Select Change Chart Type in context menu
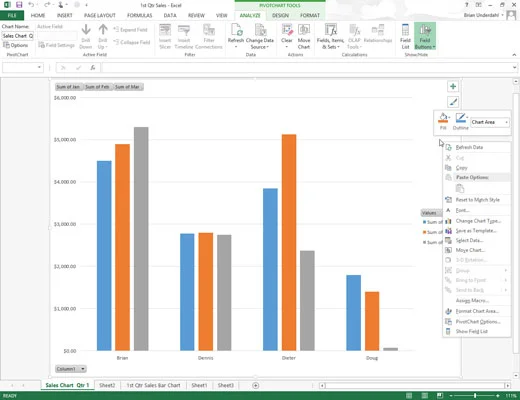520x400 pixels. 477,221
